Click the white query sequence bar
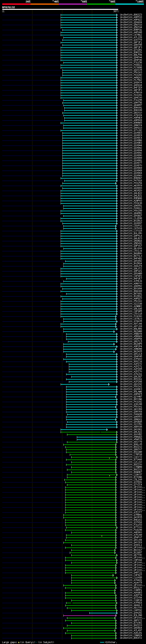 point(60,10)
